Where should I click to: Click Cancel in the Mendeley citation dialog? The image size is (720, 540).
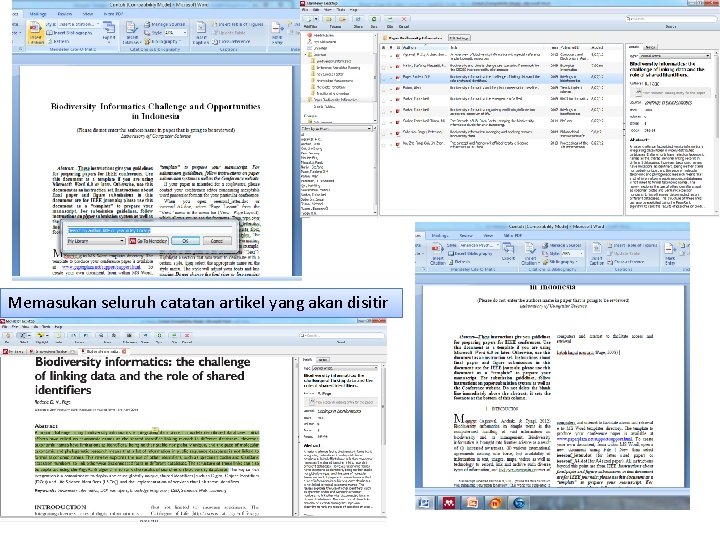(x=217, y=241)
